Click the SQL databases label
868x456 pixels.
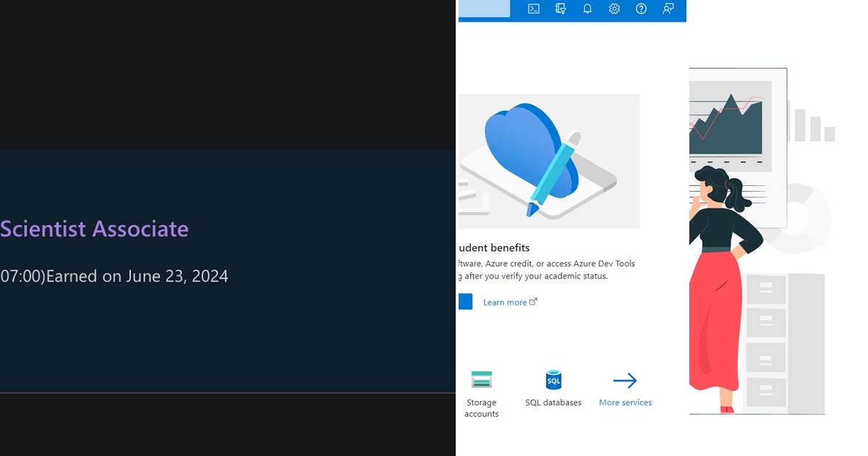coord(553,402)
